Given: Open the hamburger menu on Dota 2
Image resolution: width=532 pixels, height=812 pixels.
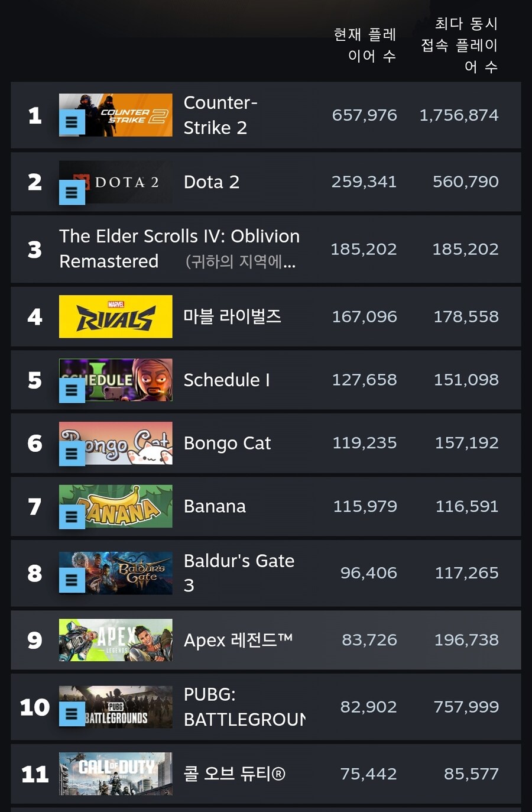Looking at the screenshot, I should click(72, 192).
